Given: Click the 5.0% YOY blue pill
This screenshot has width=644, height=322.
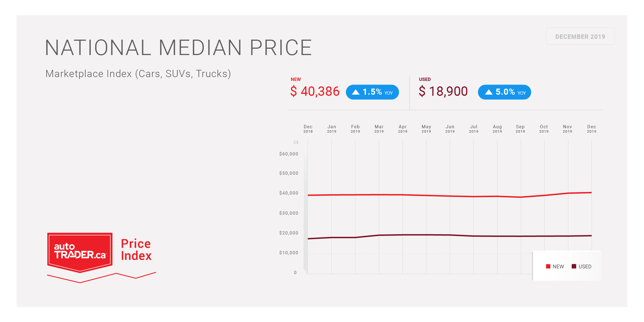Looking at the screenshot, I should tap(505, 92).
